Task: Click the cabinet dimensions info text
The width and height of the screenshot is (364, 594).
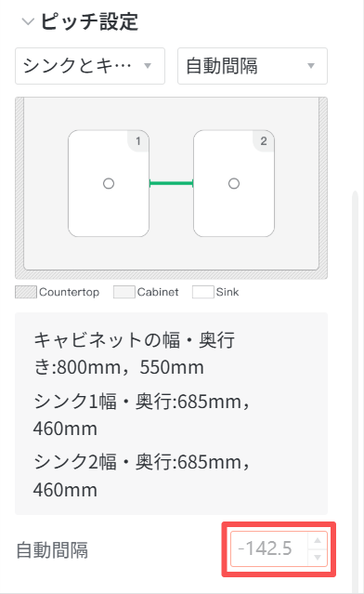Action: click(135, 353)
